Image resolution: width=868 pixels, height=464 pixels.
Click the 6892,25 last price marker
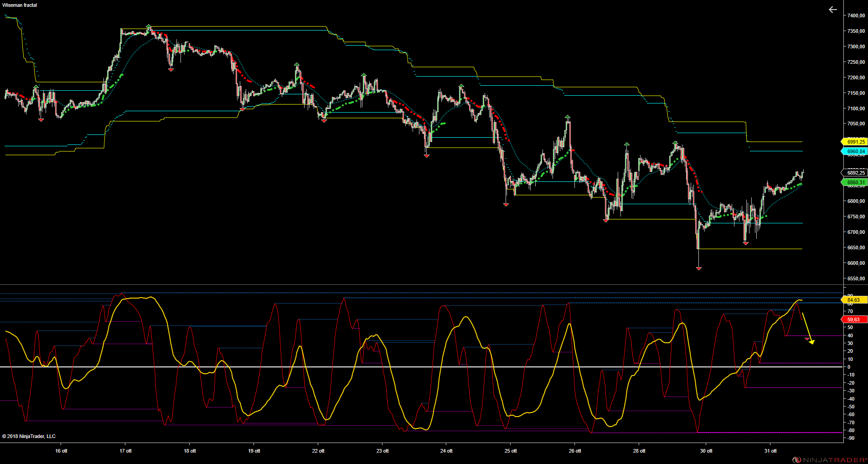pos(854,173)
